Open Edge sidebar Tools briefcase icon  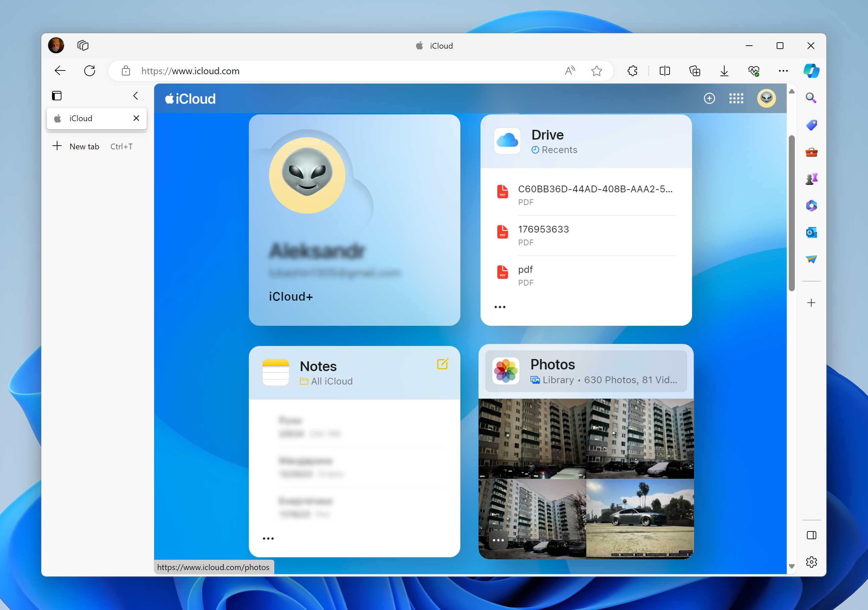point(811,152)
